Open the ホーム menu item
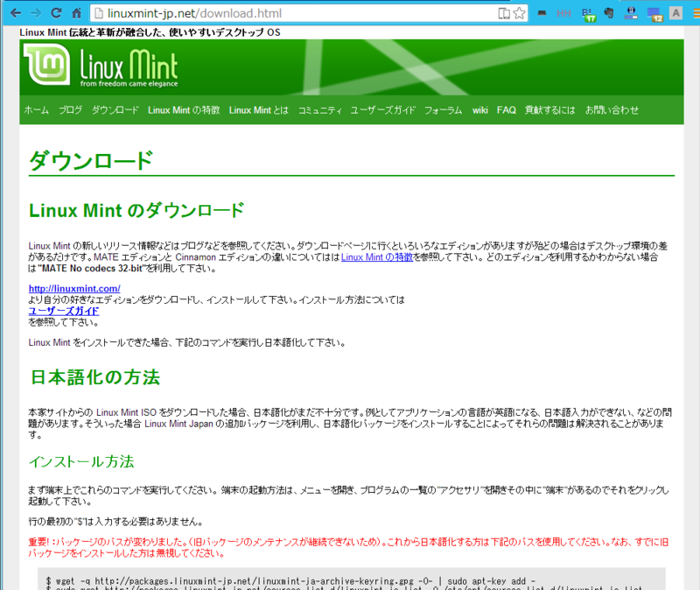 36,110
